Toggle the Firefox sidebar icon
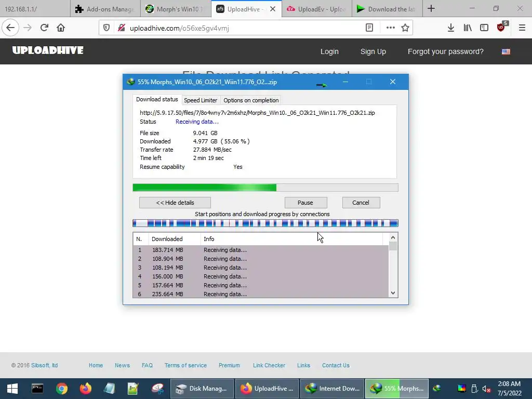The height and width of the screenshot is (399, 532). pyautogui.click(x=484, y=28)
